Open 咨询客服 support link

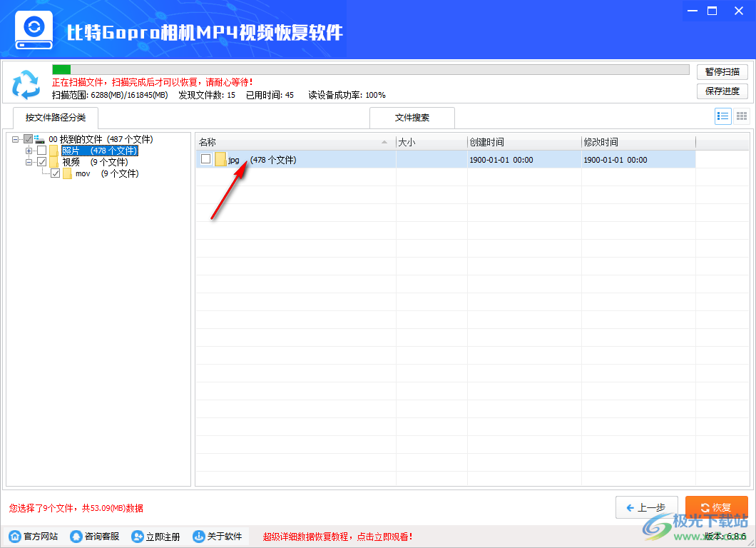(x=94, y=537)
